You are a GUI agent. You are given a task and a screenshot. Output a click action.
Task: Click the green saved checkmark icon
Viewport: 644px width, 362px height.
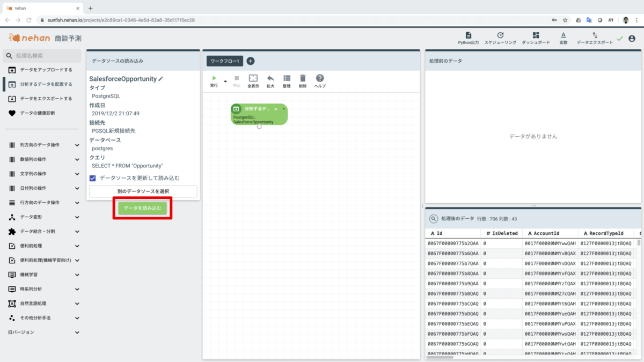tap(620, 39)
